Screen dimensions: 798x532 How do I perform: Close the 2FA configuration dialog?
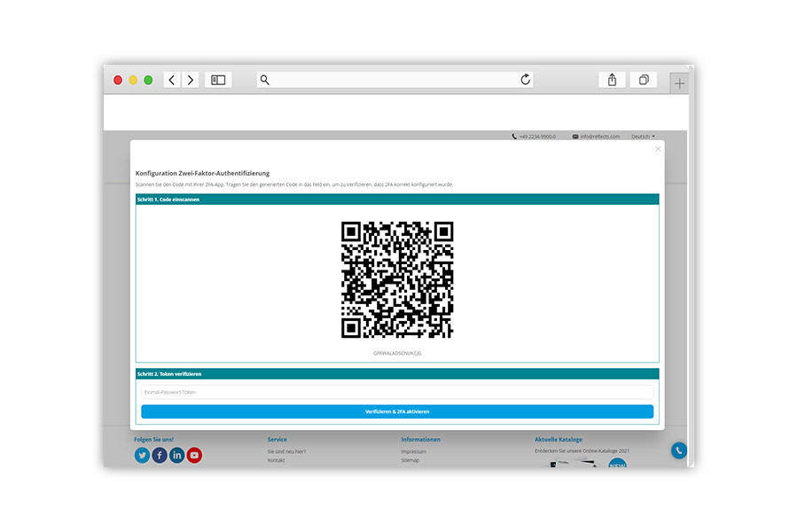[x=658, y=149]
